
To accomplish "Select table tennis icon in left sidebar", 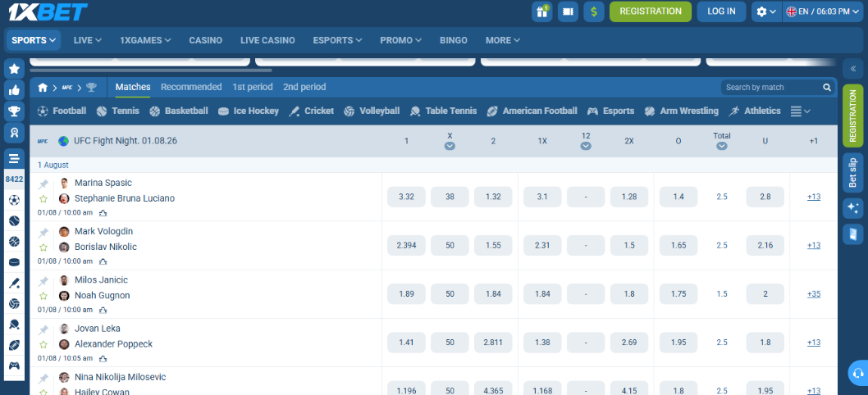I will tap(15, 325).
